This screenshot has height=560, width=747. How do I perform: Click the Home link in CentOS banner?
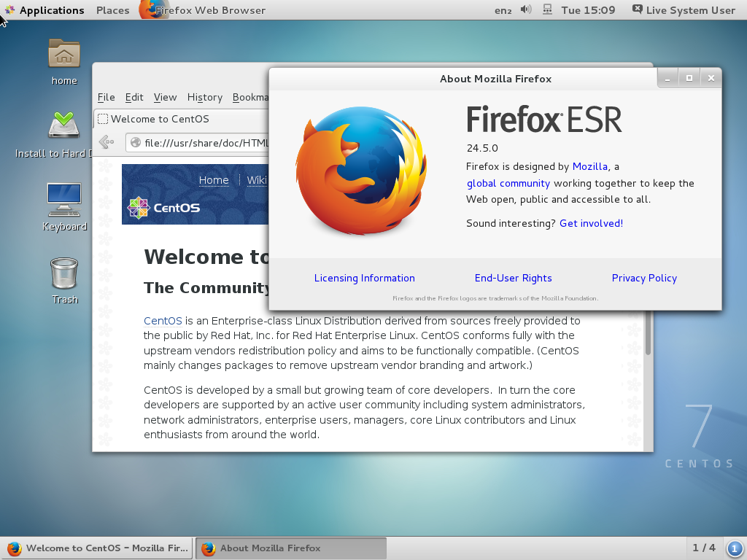214,180
